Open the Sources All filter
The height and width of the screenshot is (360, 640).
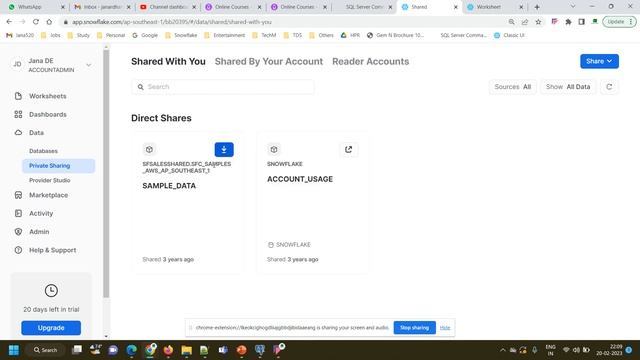513,87
